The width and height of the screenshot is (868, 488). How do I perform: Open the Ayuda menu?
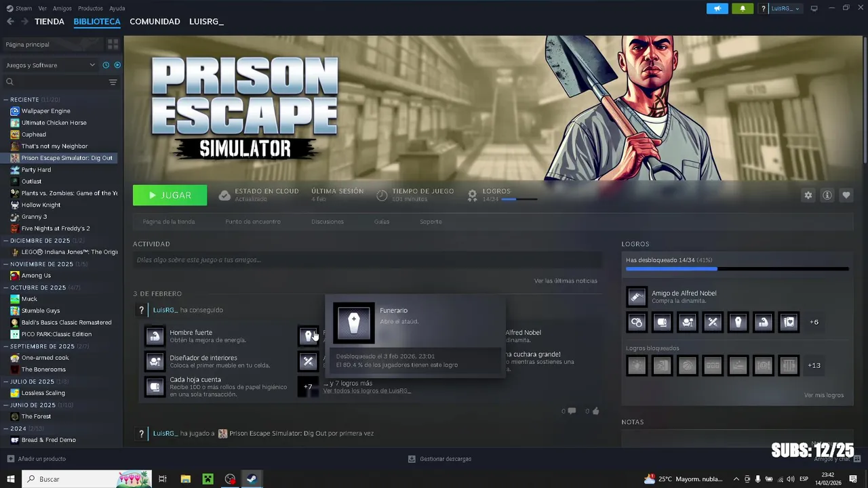tap(117, 8)
